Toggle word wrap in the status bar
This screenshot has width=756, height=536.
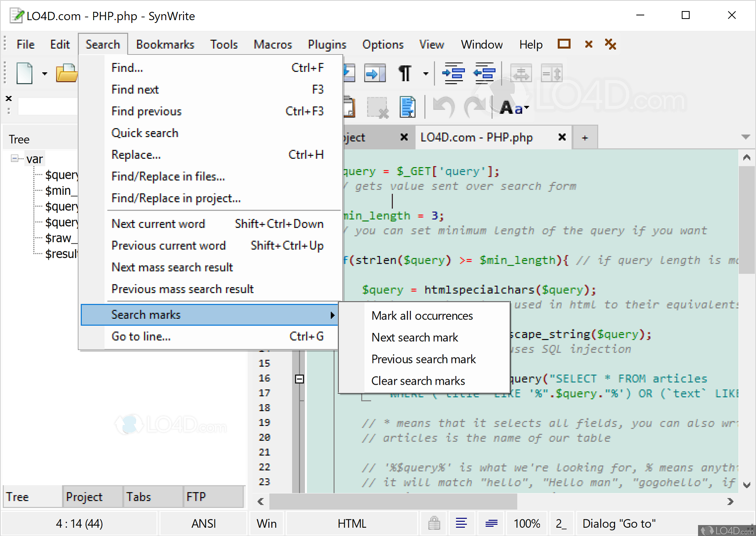[x=461, y=523]
